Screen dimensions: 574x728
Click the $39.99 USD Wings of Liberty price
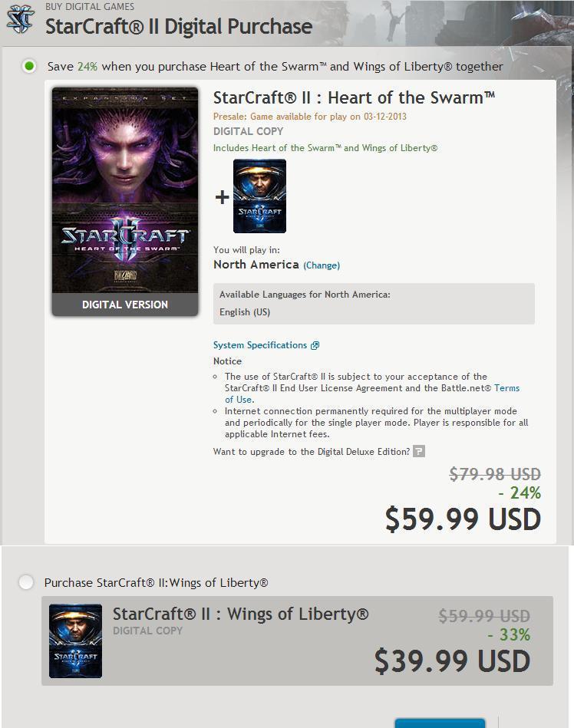[x=452, y=660]
